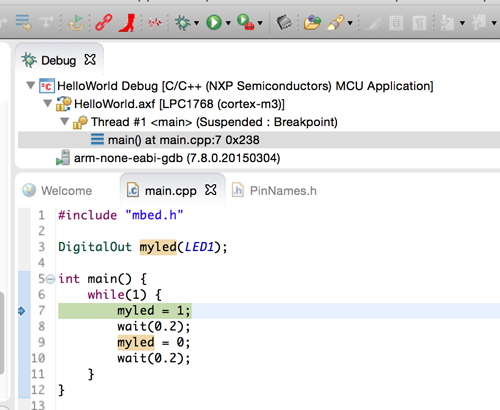
Task: Collapse the Thread #1 main node
Action: 65,122
